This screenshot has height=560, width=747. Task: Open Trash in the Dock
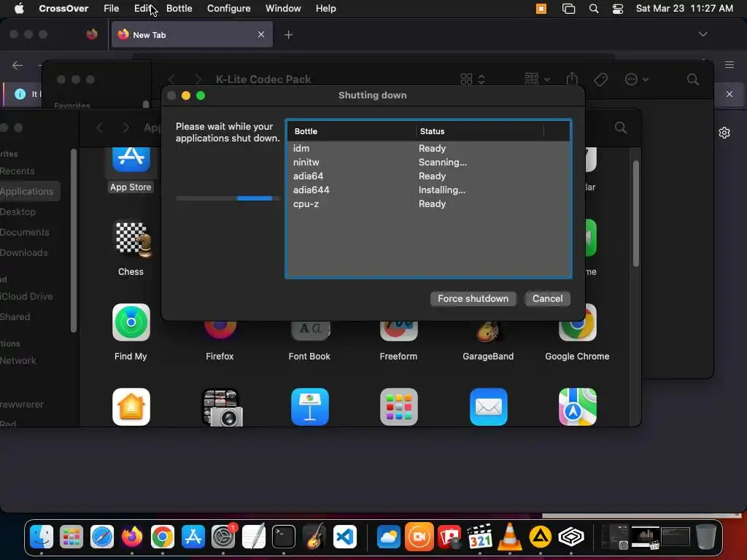(705, 537)
